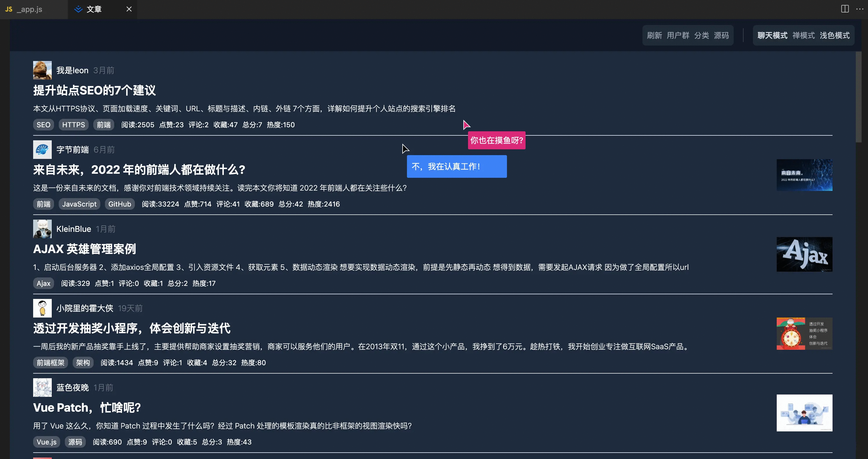Image resolution: width=868 pixels, height=459 pixels.
Task: Filter articles by the SEO tag
Action: pos(43,125)
